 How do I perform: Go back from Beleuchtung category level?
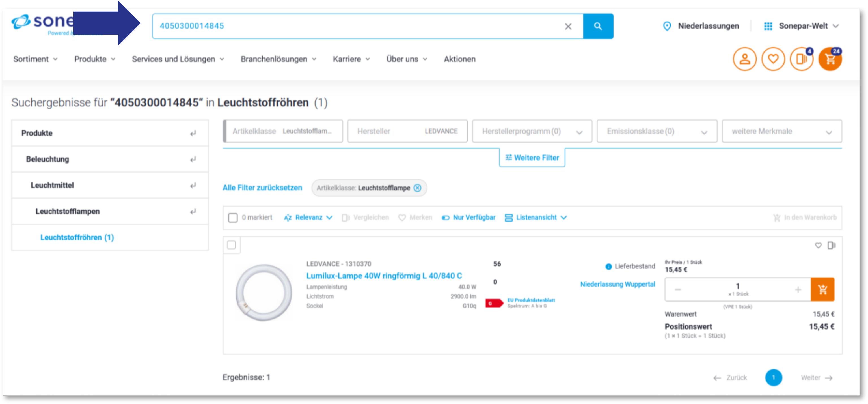[x=193, y=159]
